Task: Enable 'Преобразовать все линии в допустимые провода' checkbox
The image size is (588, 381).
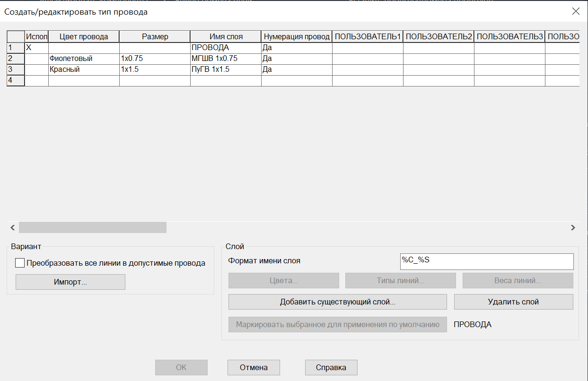Action: [20, 263]
